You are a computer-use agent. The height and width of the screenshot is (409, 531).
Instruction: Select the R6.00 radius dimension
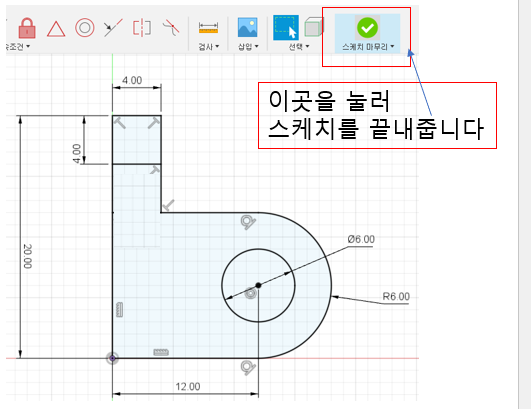click(396, 297)
